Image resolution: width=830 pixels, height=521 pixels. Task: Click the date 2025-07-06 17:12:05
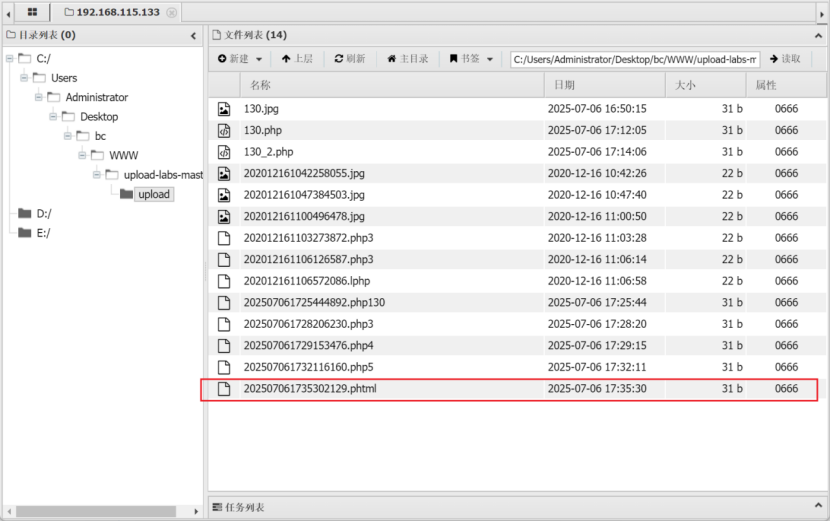click(x=597, y=130)
